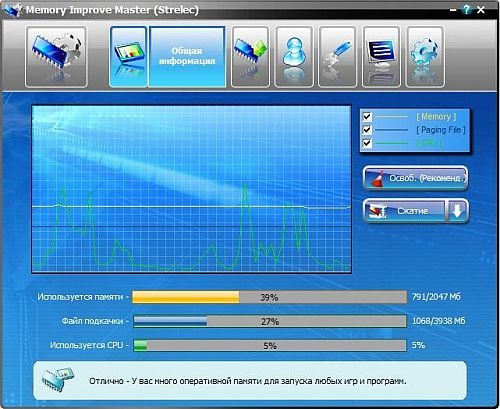Open the blue brush cleaning icon
The height and width of the screenshot is (409, 500).
tap(337, 57)
